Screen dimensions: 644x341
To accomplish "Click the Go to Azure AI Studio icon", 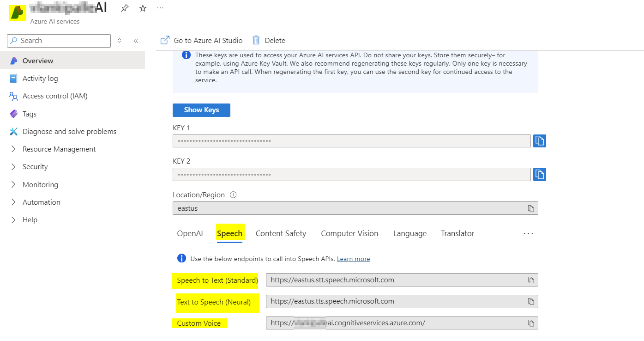I will click(x=165, y=40).
